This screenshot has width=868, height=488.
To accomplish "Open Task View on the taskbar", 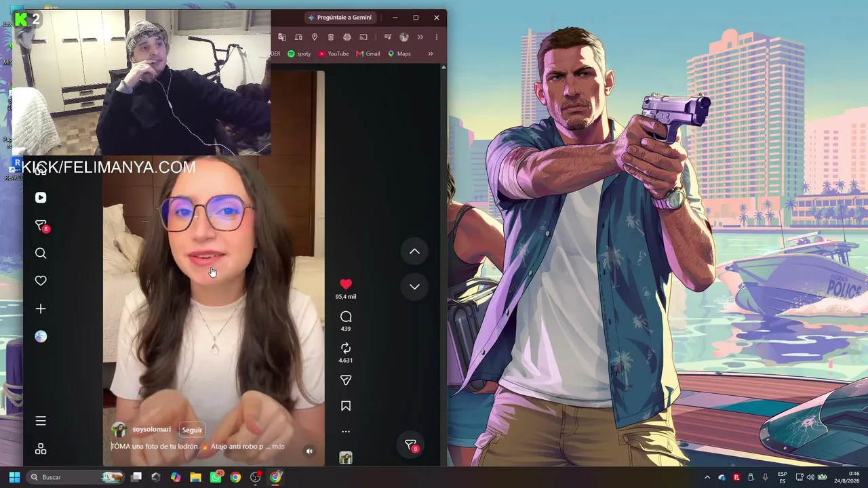I will (136, 477).
